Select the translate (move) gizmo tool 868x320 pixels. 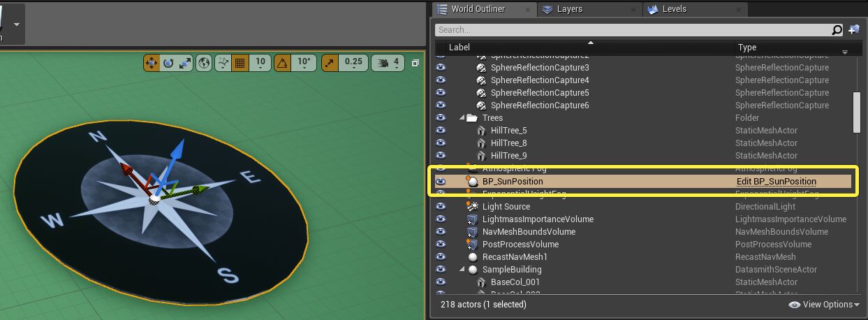tap(152, 63)
